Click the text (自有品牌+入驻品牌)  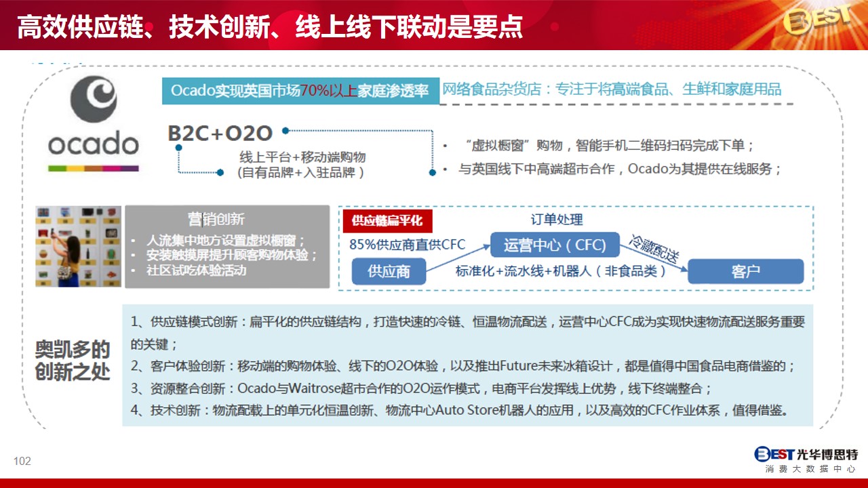pyautogui.click(x=300, y=173)
